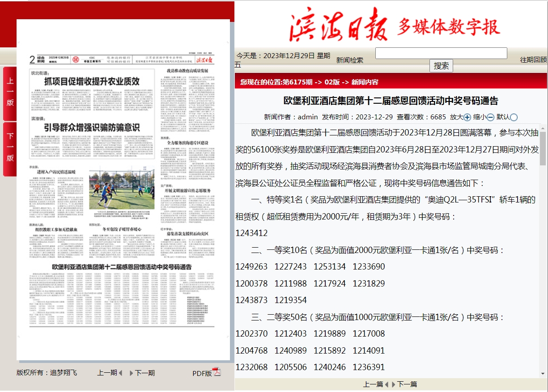Go to next page with 下一版 tab
This screenshot has width=548, height=392.
[10, 149]
